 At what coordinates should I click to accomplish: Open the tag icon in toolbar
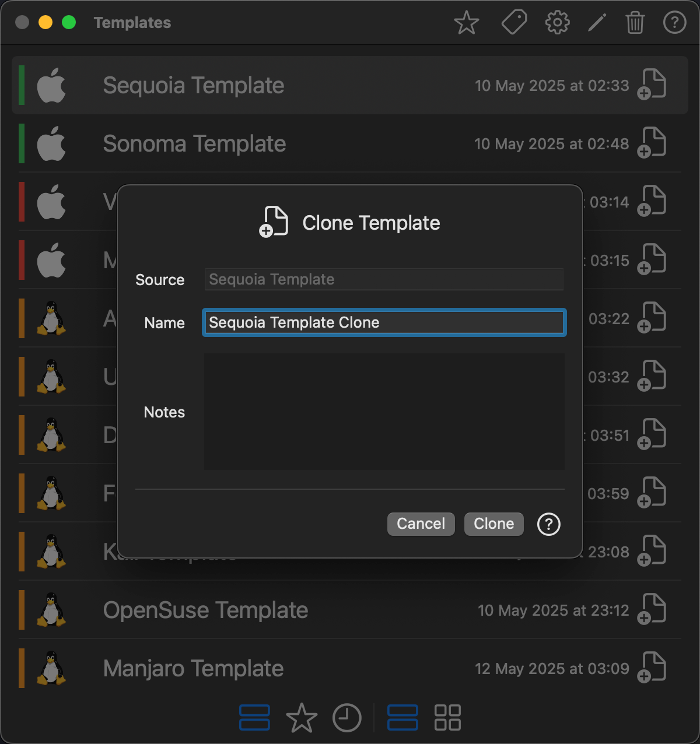[513, 23]
